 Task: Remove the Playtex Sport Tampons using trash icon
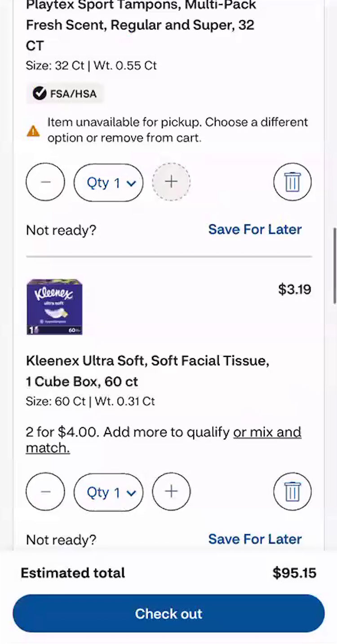coord(292,182)
